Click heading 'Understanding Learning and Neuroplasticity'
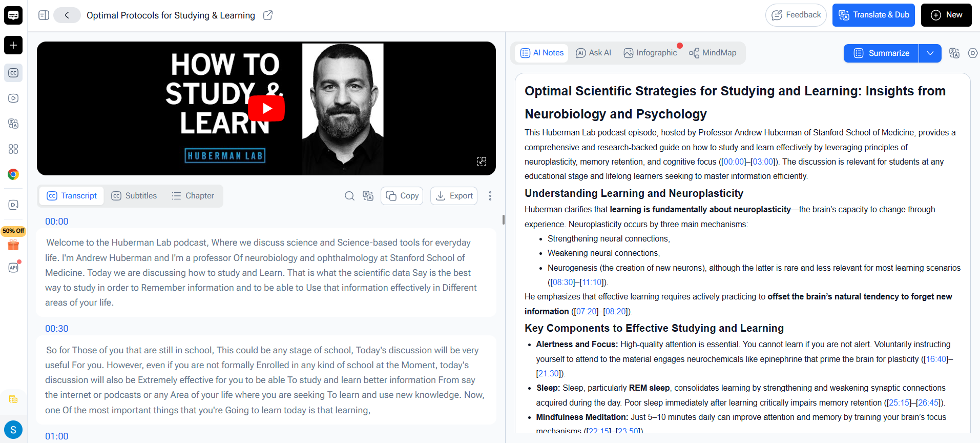Screen dimensions: 980x443 pos(634,193)
